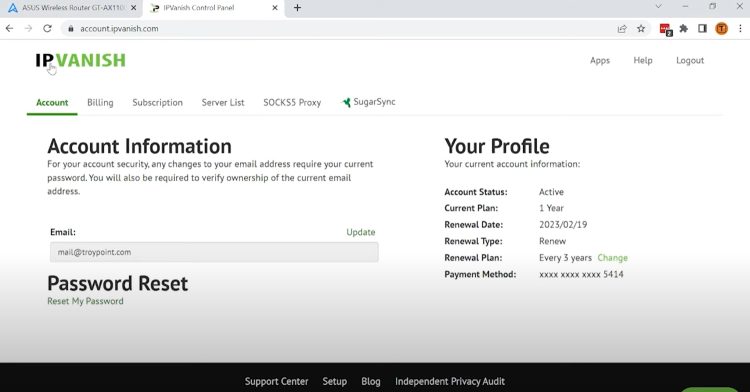This screenshot has height=392, width=750.
Task: Minimize the browser window
Action: click(685, 6)
